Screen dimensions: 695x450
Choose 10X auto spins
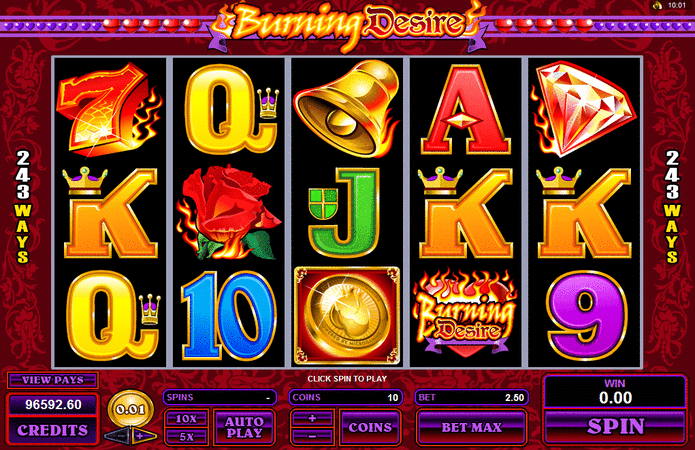(x=186, y=419)
